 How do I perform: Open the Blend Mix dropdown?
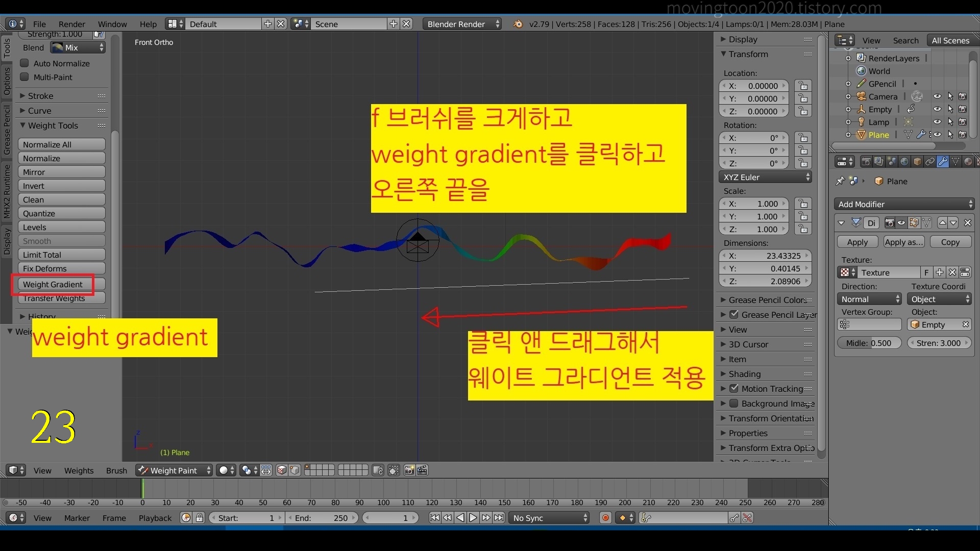click(x=78, y=47)
